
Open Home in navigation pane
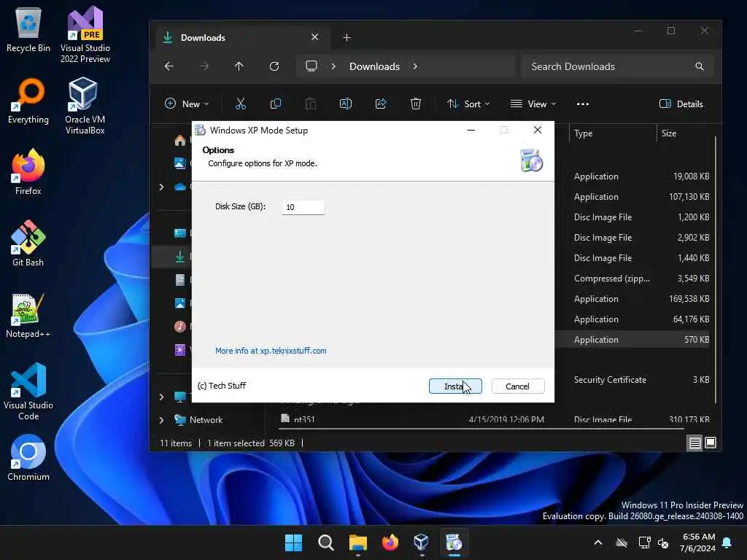click(x=180, y=141)
